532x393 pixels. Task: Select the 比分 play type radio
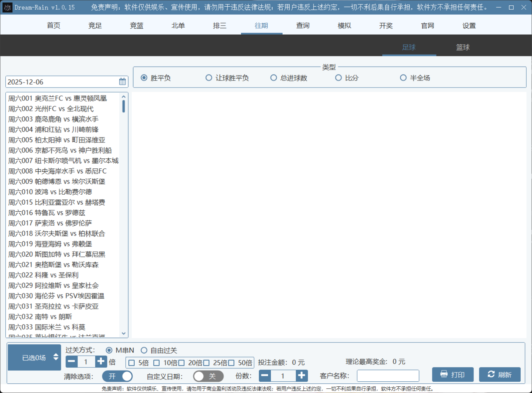click(x=338, y=78)
